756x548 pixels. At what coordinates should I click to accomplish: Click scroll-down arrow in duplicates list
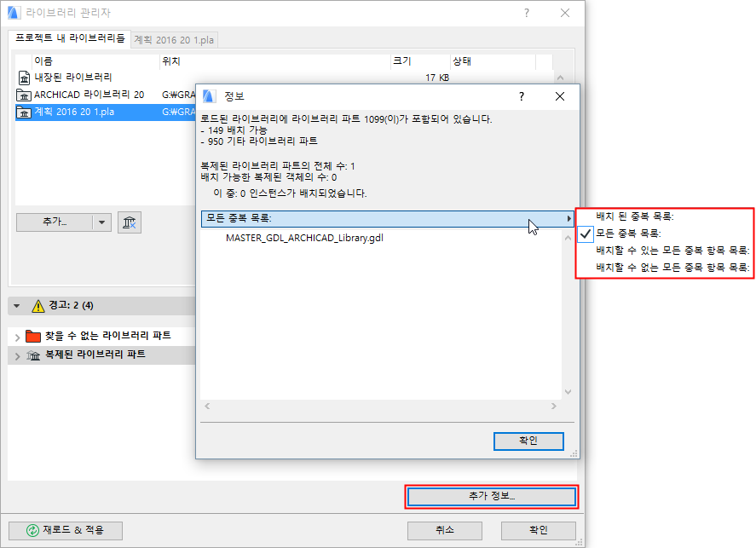(568, 392)
